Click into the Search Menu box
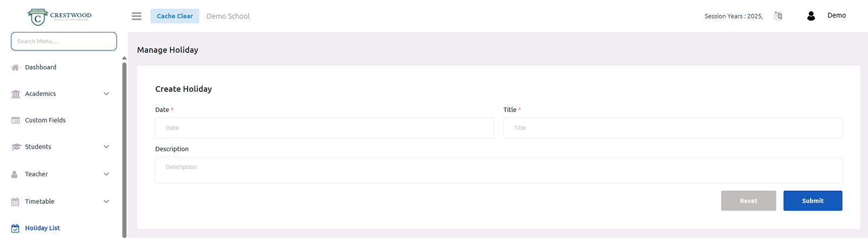868x238 pixels. pos(64,41)
